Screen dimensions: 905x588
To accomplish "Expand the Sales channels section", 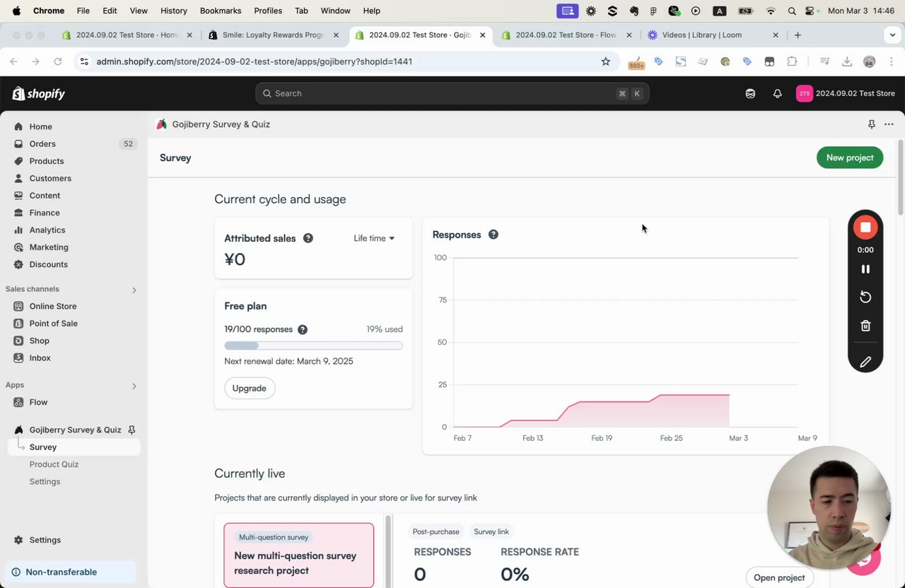I will [134, 290].
